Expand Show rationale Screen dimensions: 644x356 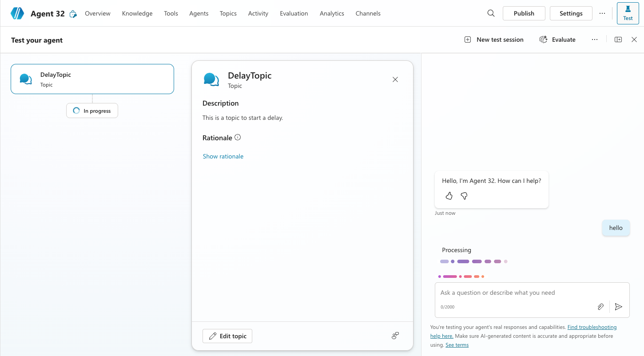click(x=223, y=156)
